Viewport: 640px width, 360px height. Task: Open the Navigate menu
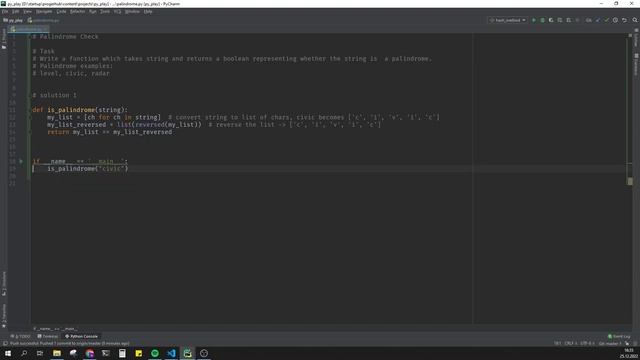coord(44,12)
